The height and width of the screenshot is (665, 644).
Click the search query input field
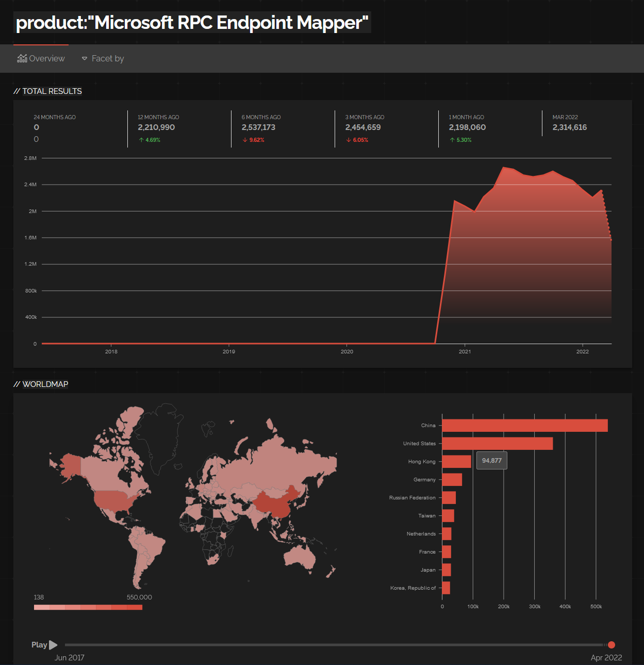192,22
